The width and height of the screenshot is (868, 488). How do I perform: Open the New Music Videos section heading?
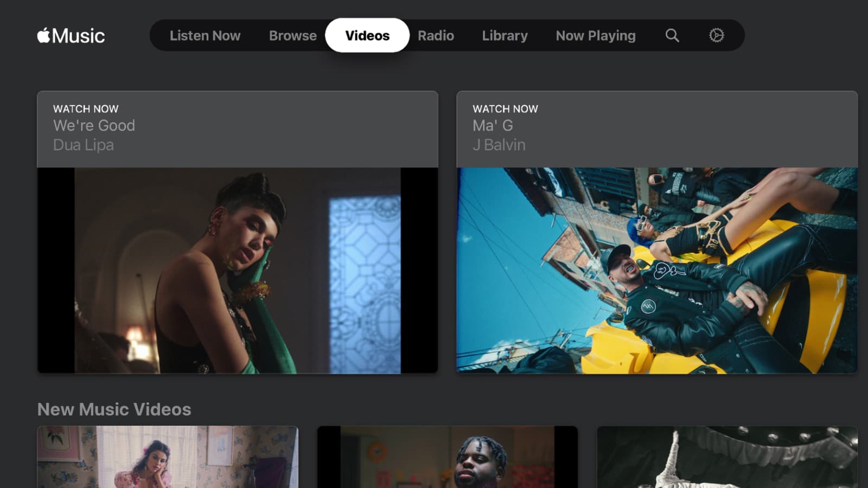pyautogui.click(x=114, y=409)
